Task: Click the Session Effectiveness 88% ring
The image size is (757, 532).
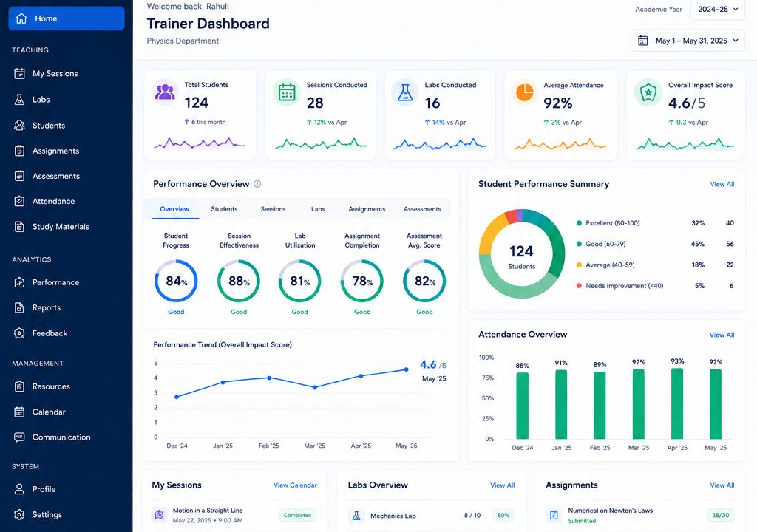Action: click(x=239, y=281)
